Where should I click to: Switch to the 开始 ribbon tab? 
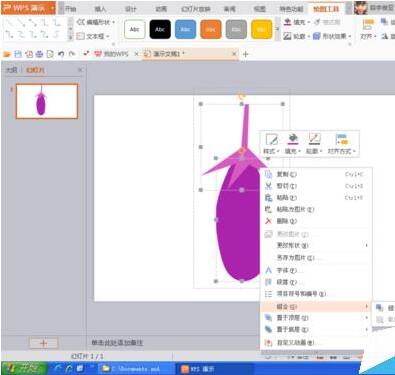(70, 9)
